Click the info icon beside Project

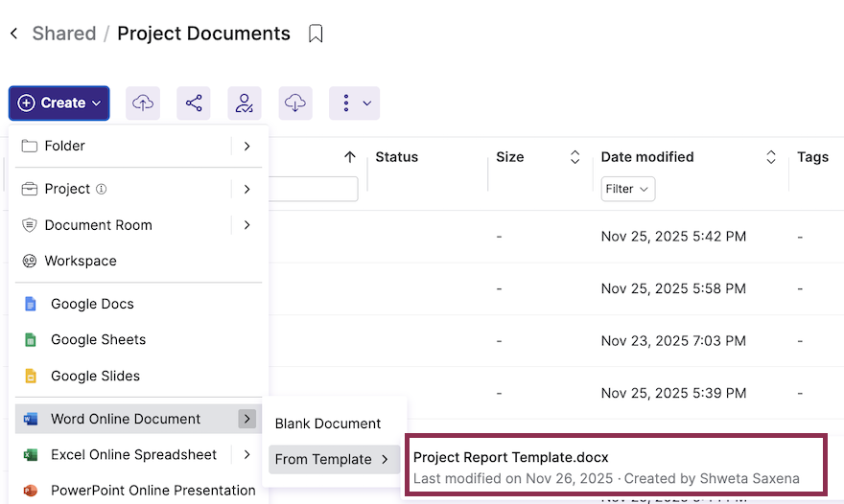click(102, 189)
